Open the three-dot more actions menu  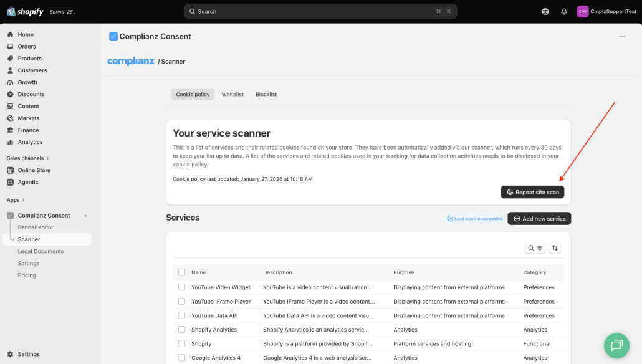tap(621, 36)
